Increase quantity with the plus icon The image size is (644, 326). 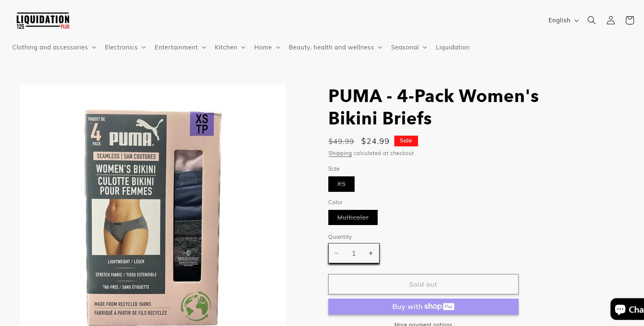(370, 253)
